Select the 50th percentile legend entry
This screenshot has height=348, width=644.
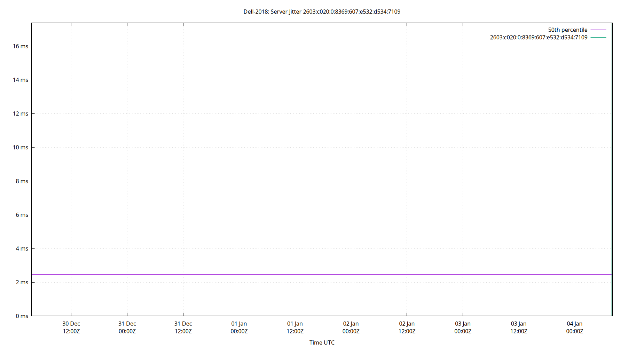568,30
